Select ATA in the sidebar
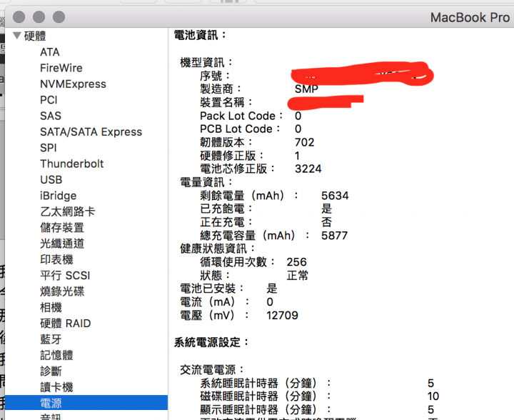Image resolution: width=514 pixels, height=420 pixels. coord(50,52)
